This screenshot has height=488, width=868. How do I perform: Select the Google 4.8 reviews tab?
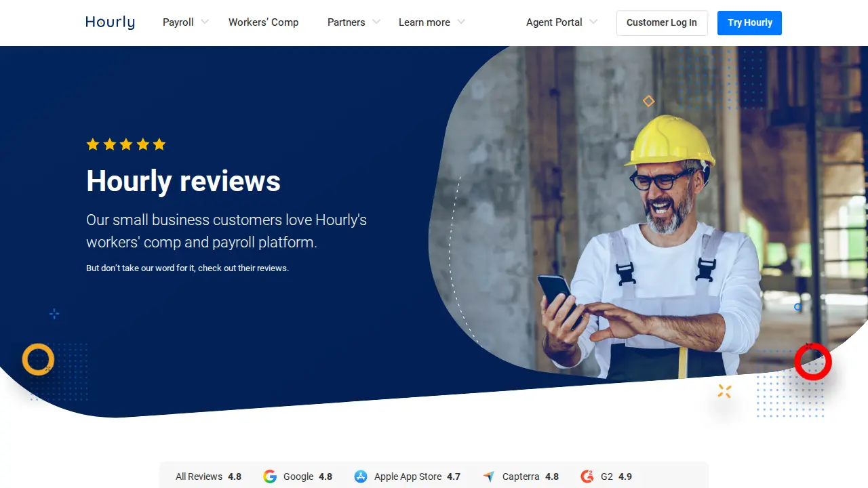(298, 476)
